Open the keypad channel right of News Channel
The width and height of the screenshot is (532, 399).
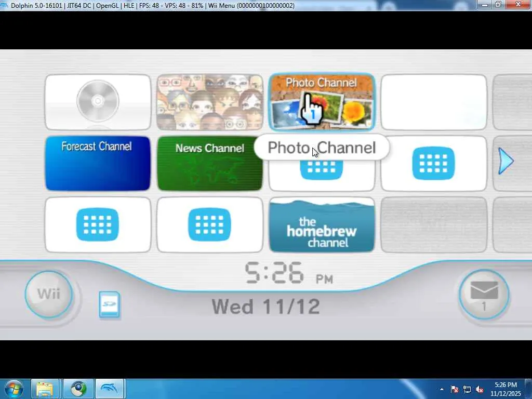(322, 175)
